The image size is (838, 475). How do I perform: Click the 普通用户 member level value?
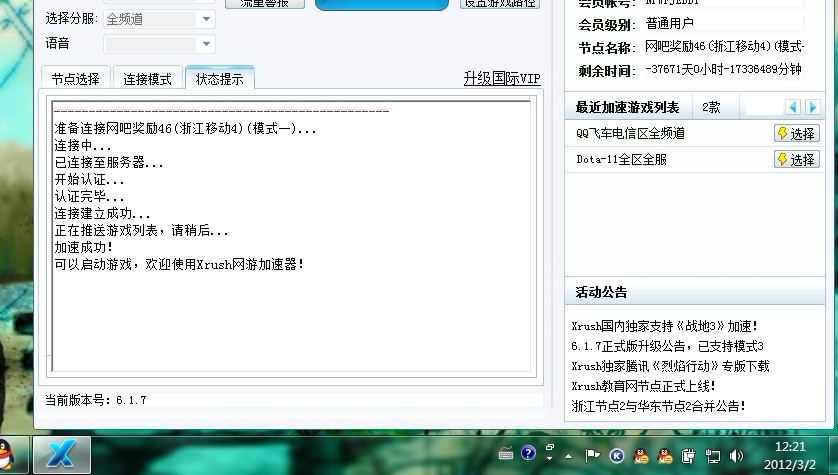[670, 24]
